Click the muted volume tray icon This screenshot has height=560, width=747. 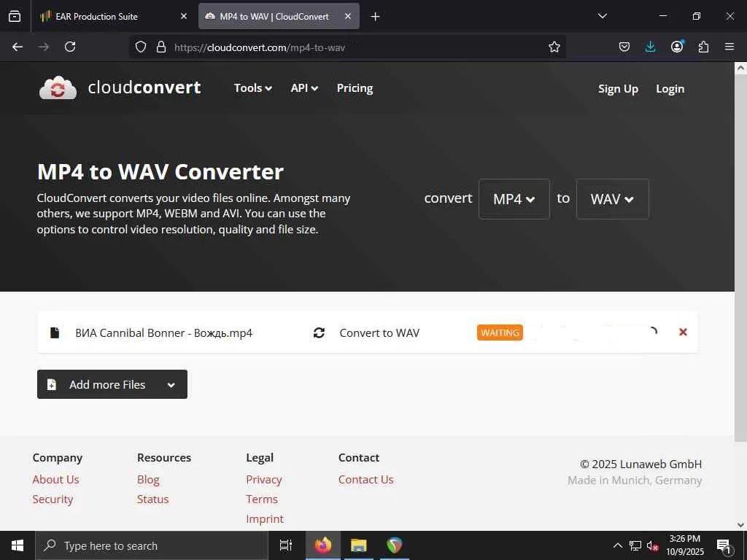pos(652,545)
